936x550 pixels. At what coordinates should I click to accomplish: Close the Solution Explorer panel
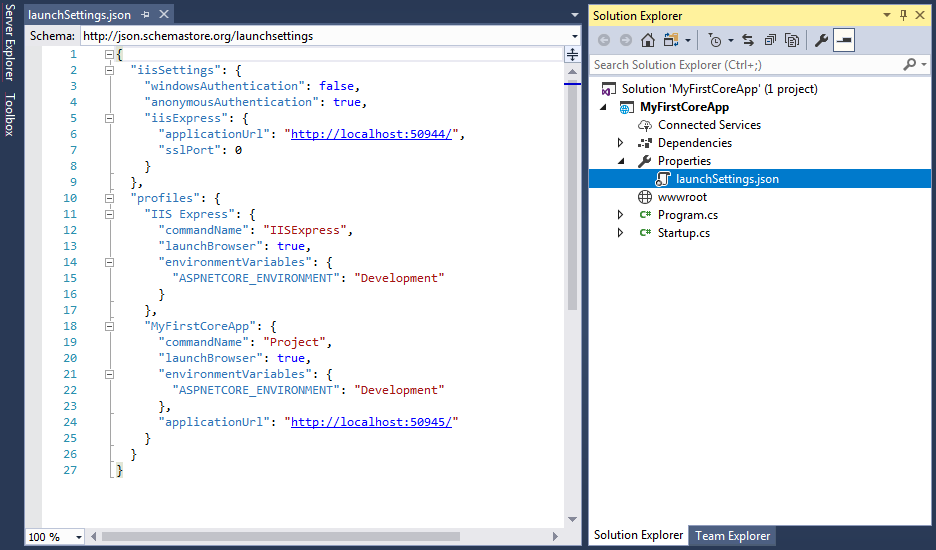[x=920, y=15]
